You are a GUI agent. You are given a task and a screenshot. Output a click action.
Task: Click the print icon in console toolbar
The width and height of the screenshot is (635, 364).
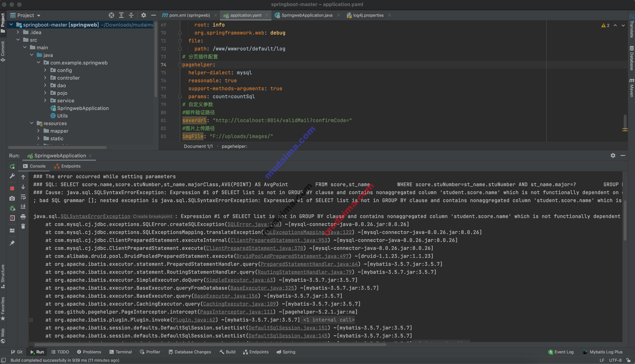(23, 217)
